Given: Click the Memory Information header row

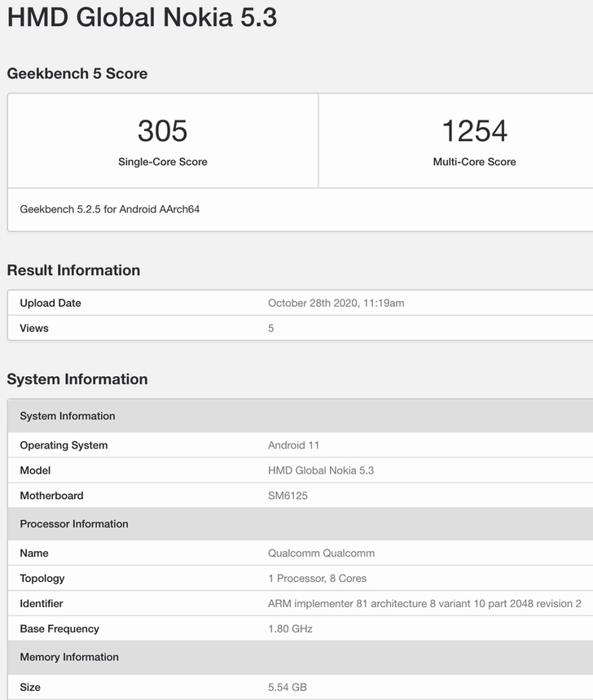Looking at the screenshot, I should 301,657.
